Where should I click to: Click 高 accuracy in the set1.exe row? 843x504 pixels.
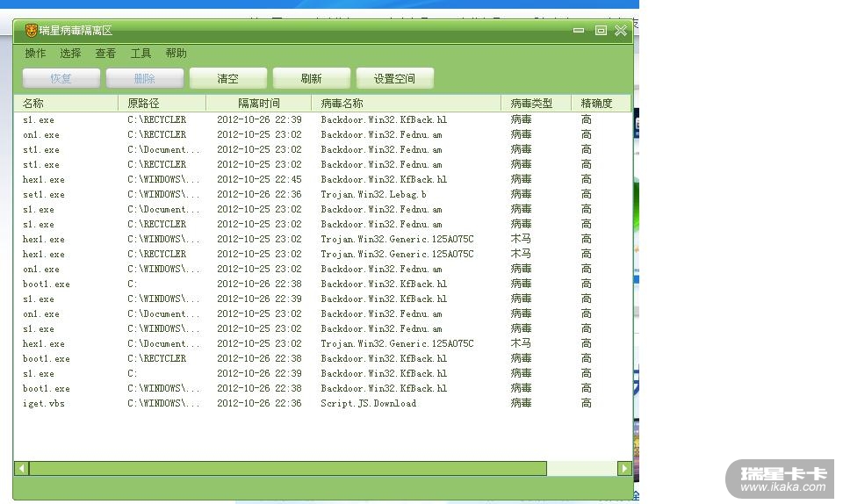(586, 195)
